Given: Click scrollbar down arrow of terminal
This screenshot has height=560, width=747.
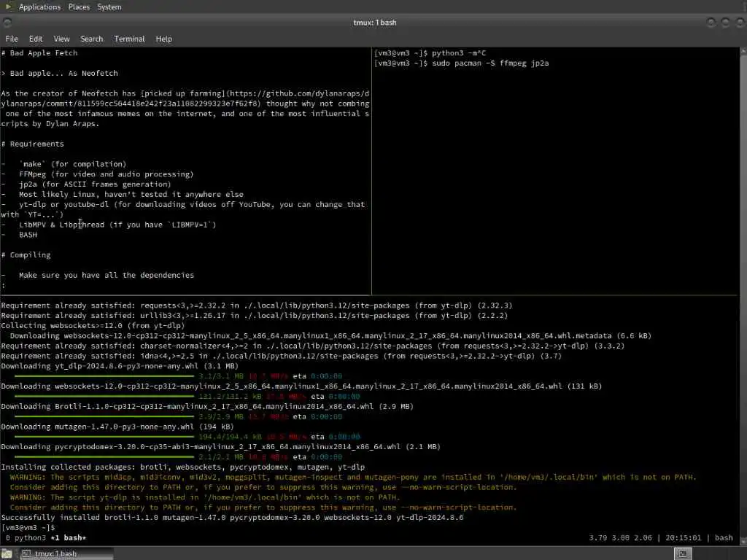Looking at the screenshot, I should point(743,542).
